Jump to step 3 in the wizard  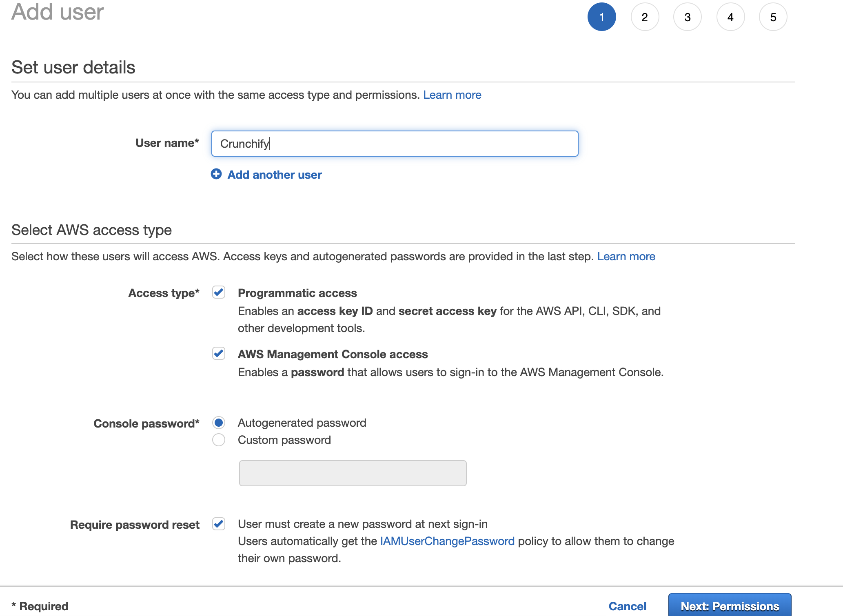click(688, 17)
